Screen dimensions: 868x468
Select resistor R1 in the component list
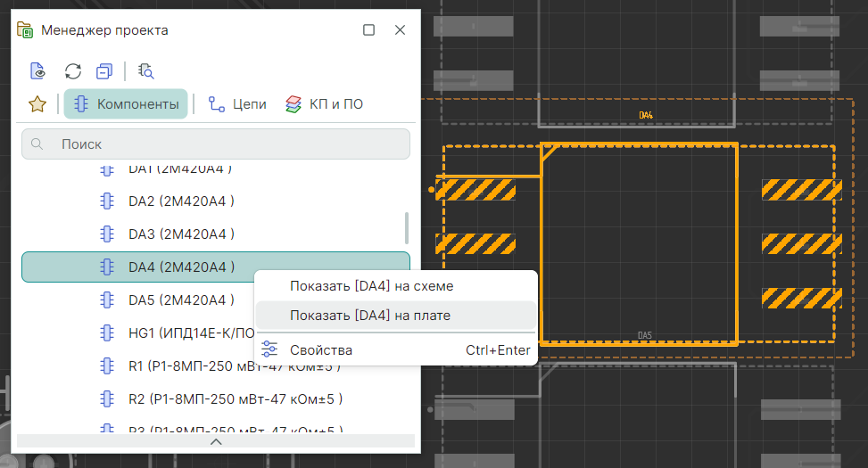(x=223, y=365)
